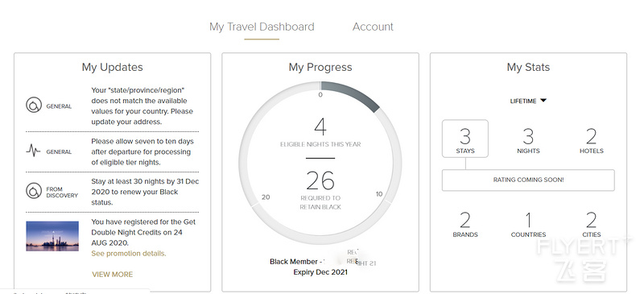Select the Cities stat tile
The image size is (644, 294).
tap(592, 225)
